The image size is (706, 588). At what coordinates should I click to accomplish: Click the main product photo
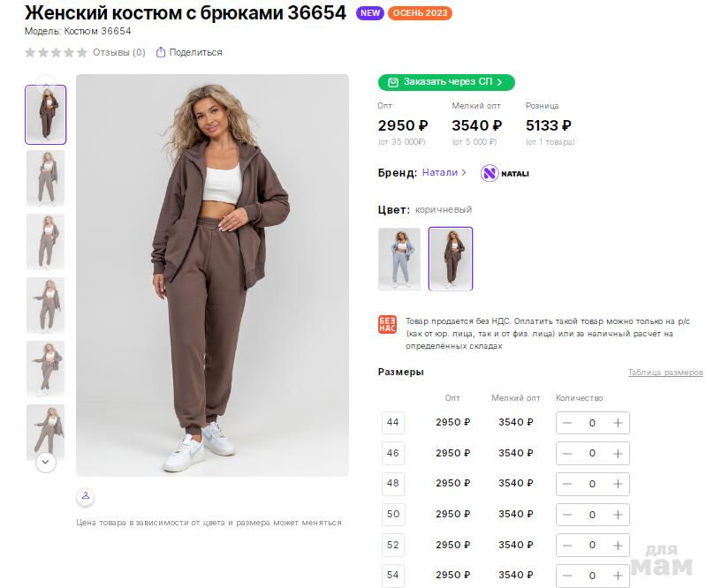click(x=212, y=275)
